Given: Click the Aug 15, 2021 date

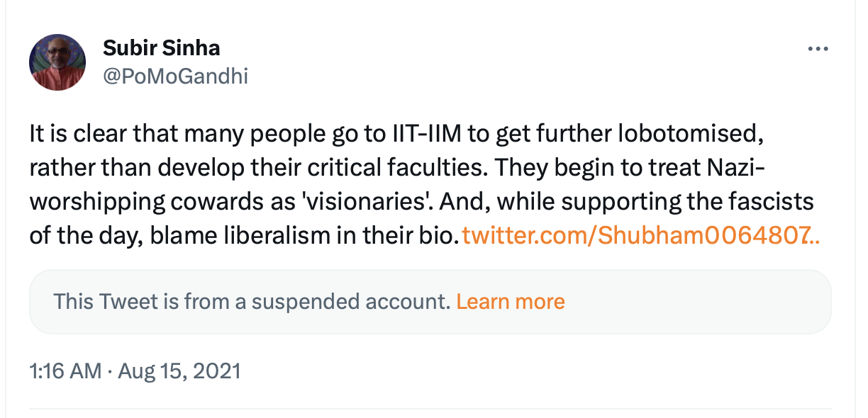Looking at the screenshot, I should [181, 371].
